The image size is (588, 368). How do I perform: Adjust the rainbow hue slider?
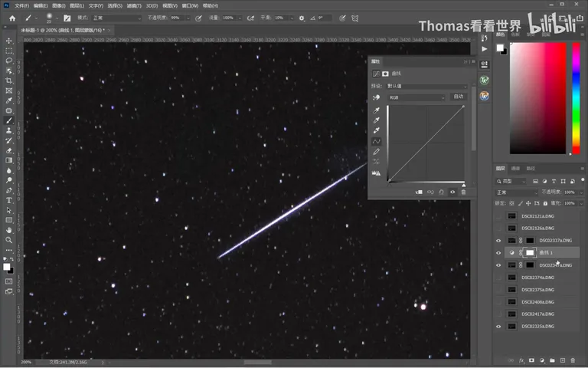[576, 98]
